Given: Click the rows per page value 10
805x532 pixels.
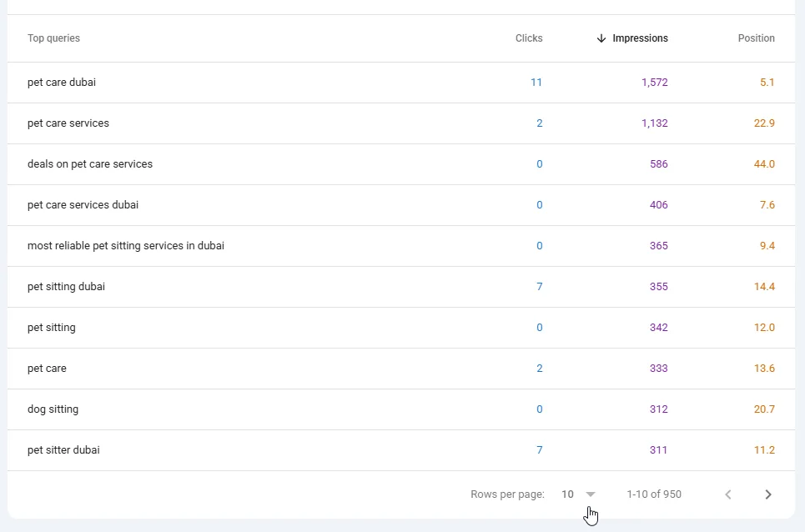Looking at the screenshot, I should tap(567, 494).
